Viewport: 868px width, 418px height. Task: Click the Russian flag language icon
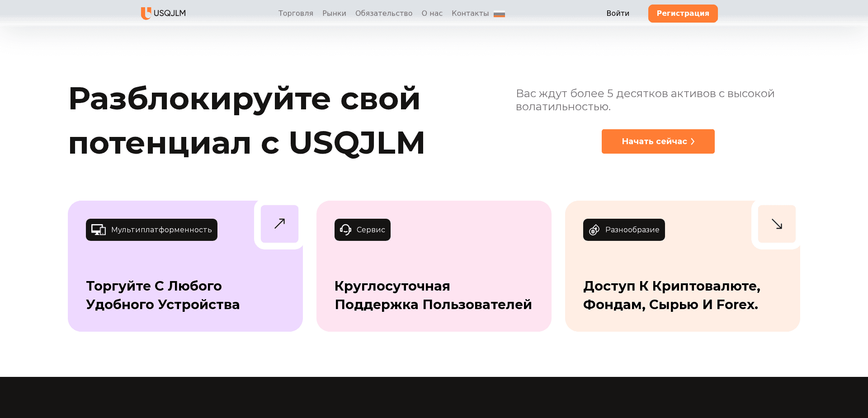click(x=499, y=14)
